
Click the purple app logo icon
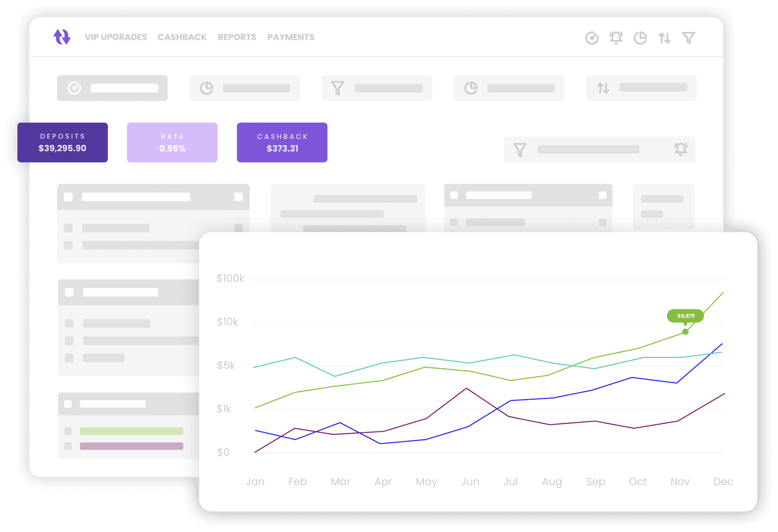click(62, 37)
